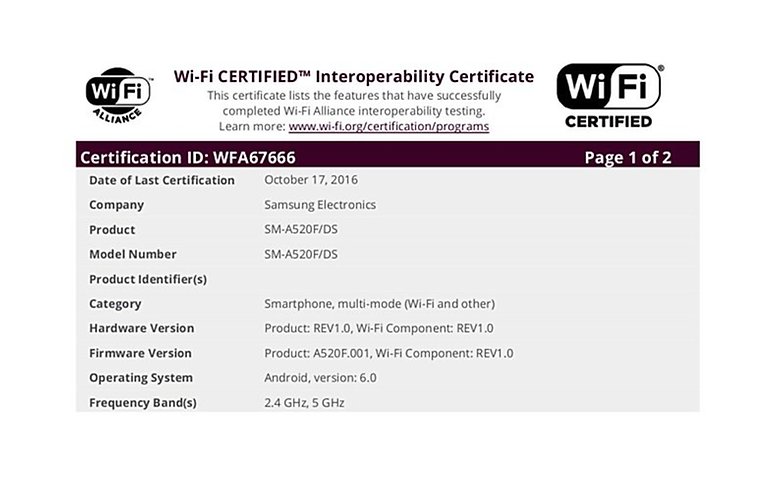Open the www.wi-fi.org/certification/programs link
Screen dimensions: 782x491
point(389,126)
